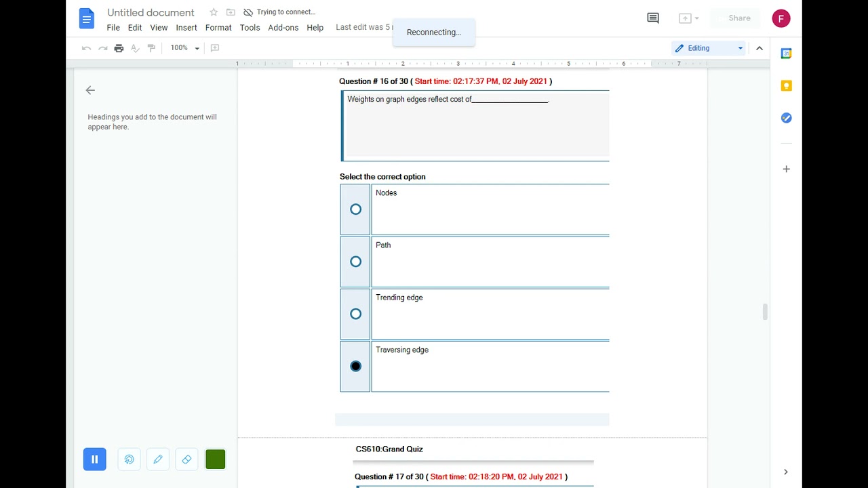The height and width of the screenshot is (488, 868).
Task: Click the 'Weights on graph edges' question text
Action: (448, 99)
